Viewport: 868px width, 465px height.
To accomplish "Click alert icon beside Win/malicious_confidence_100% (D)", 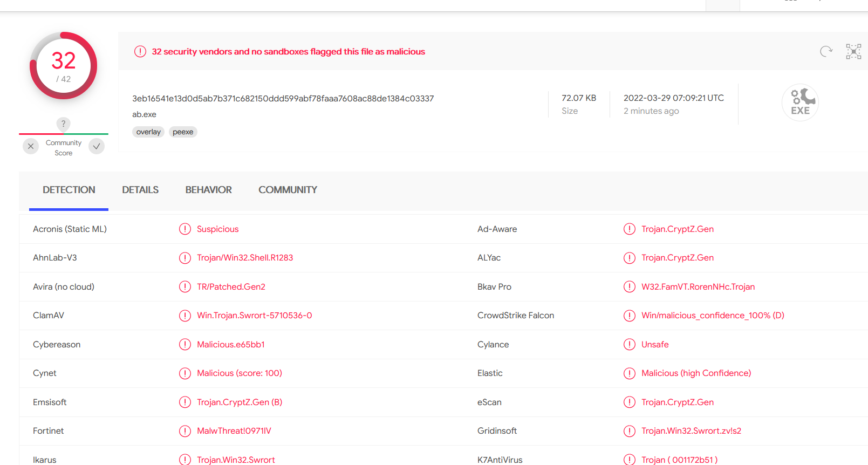I will coord(630,316).
